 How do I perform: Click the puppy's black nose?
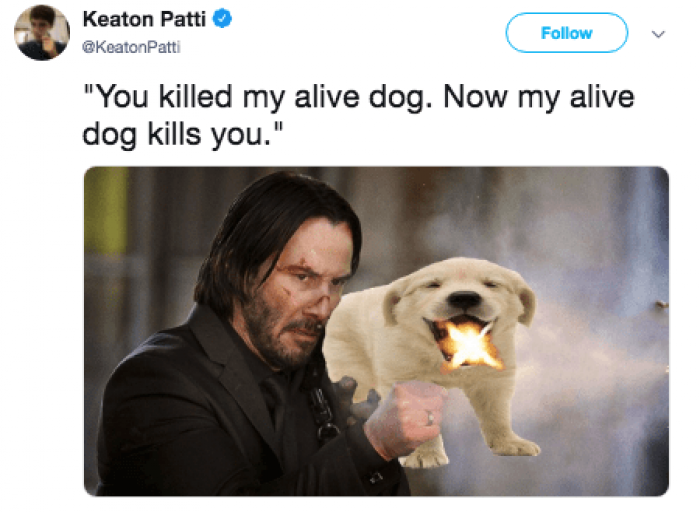465,300
